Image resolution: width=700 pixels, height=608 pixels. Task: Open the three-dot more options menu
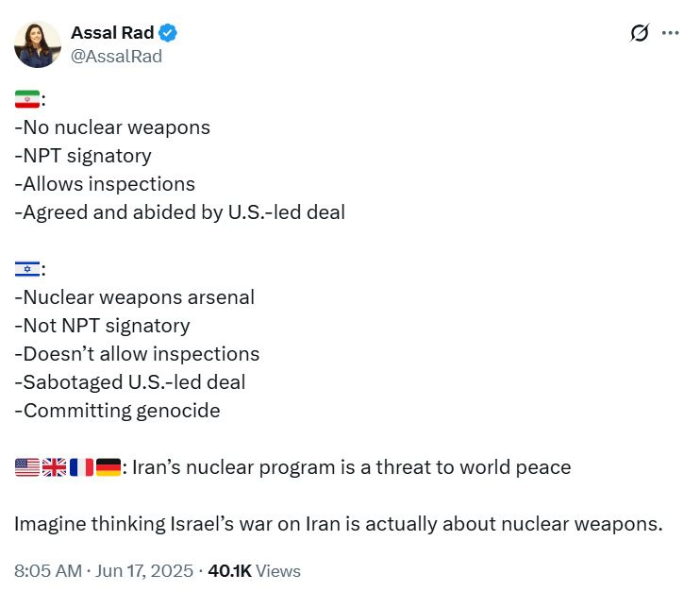[671, 33]
